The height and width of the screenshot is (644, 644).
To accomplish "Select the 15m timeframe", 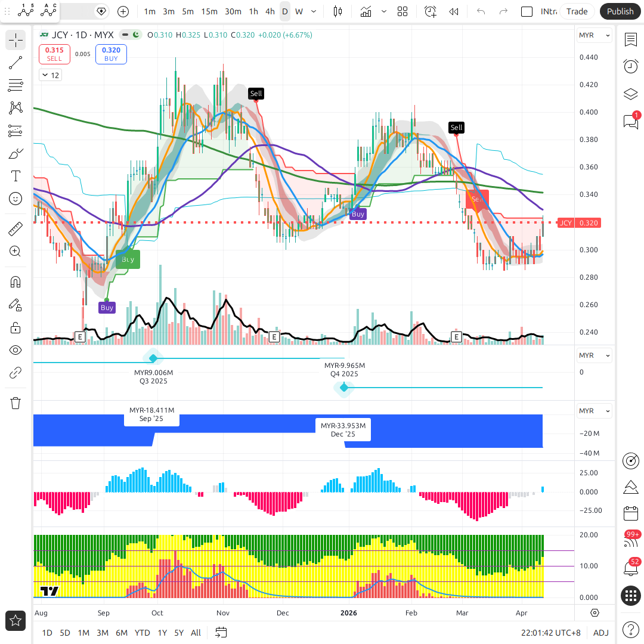I will point(209,11).
